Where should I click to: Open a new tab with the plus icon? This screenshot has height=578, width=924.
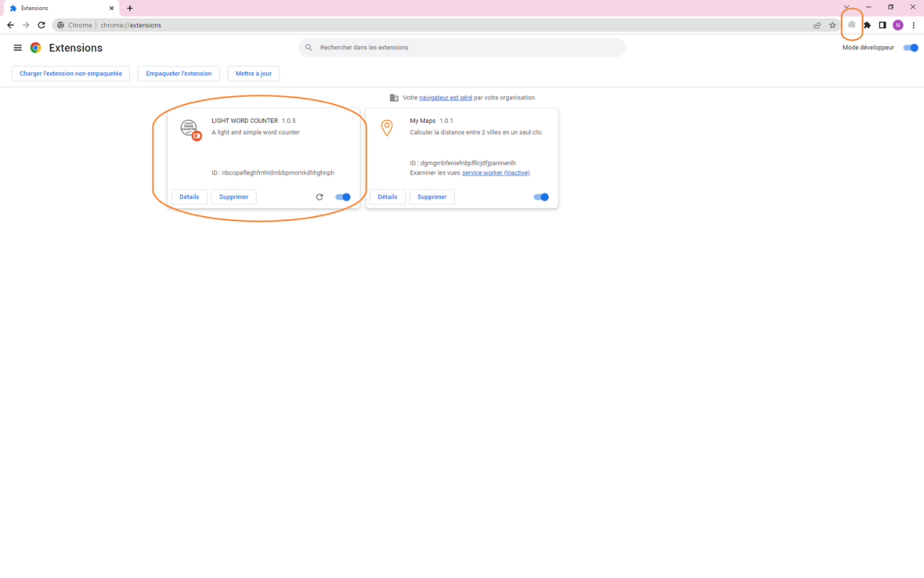point(130,8)
